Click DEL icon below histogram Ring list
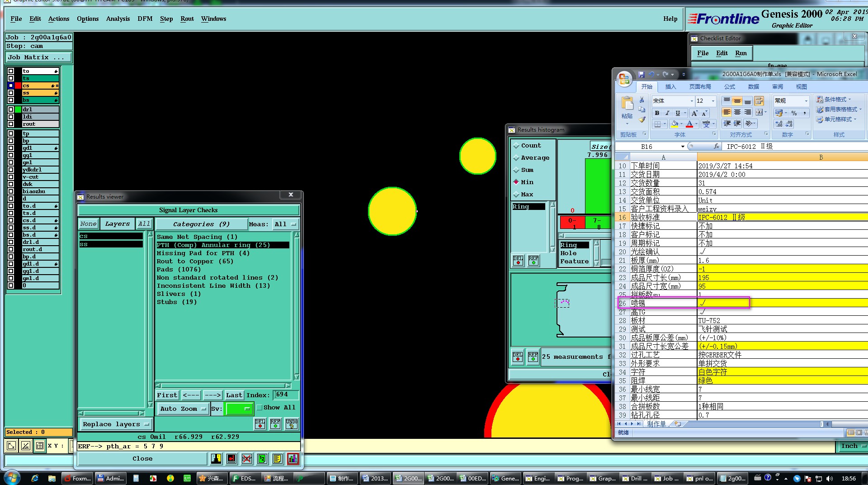 coord(518,261)
